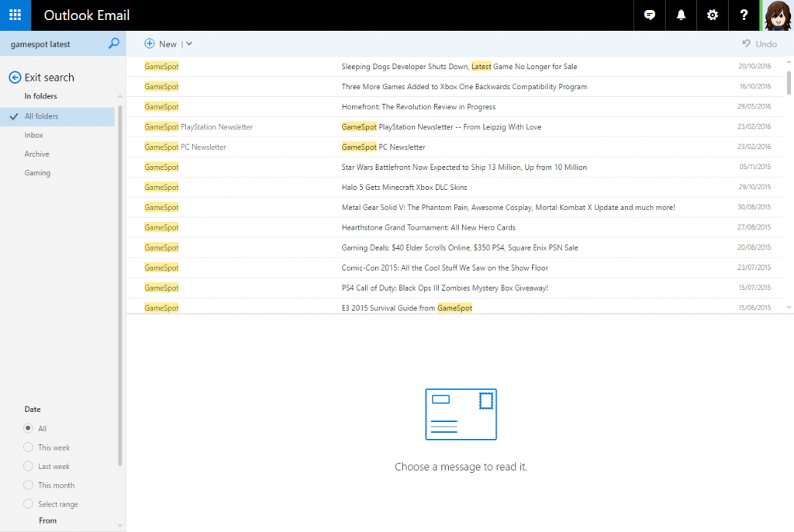
Task: Open the notifications bell icon
Action: click(x=681, y=16)
